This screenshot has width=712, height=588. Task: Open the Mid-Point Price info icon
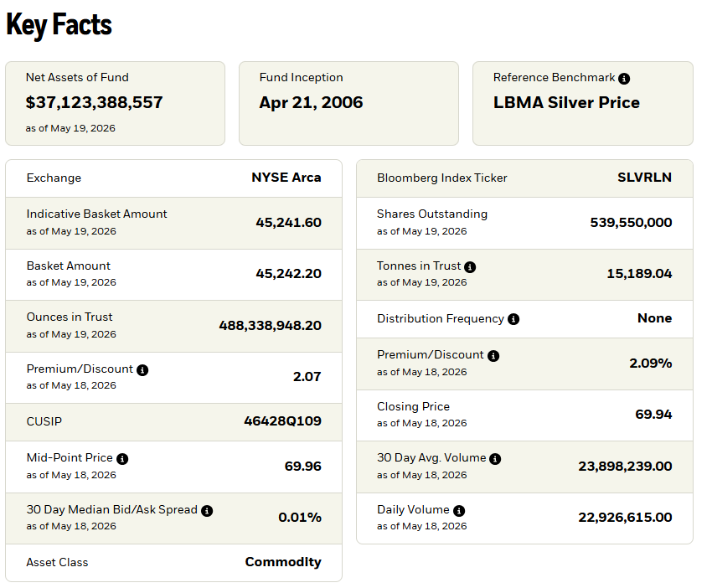click(x=122, y=459)
